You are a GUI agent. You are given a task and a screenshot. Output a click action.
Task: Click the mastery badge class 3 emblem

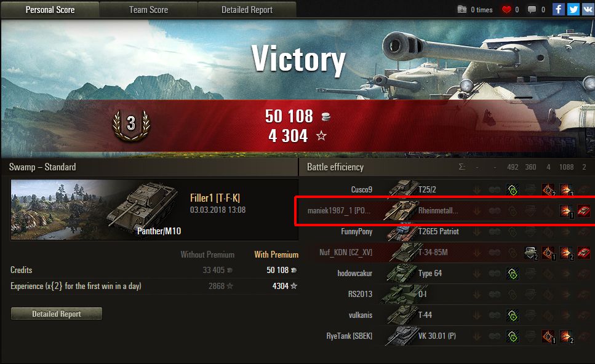pos(131,125)
